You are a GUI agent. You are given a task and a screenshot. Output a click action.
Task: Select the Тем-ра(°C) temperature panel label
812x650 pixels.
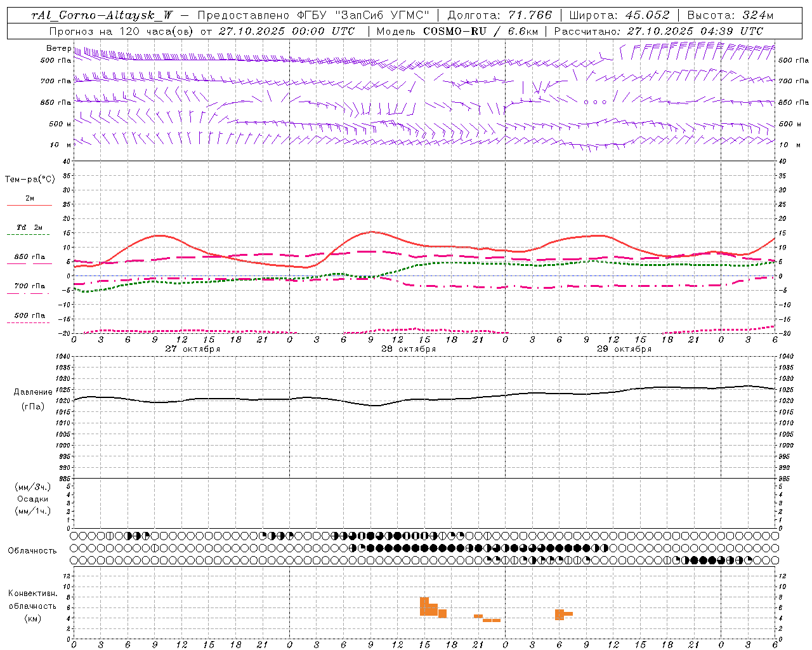point(30,180)
